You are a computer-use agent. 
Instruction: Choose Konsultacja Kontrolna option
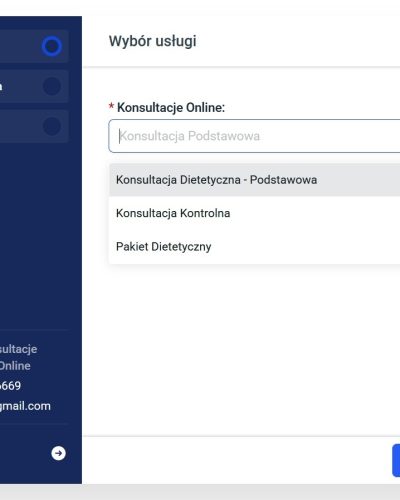(254, 213)
